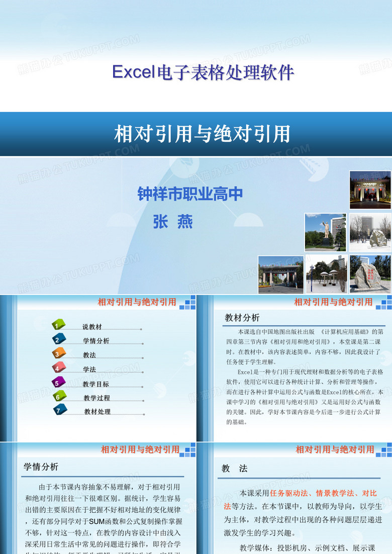Click the blue grid icon on 教材分析 slide
This screenshot has height=554, width=392.
(x=383, y=303)
